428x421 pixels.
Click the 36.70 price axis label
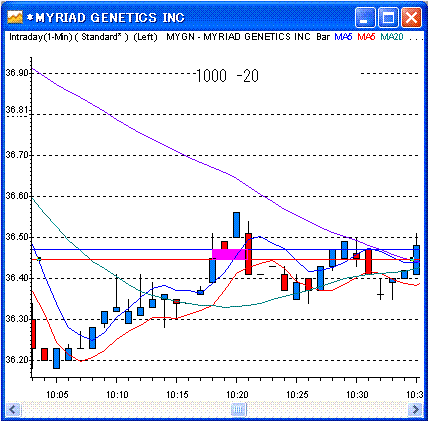tap(18, 155)
